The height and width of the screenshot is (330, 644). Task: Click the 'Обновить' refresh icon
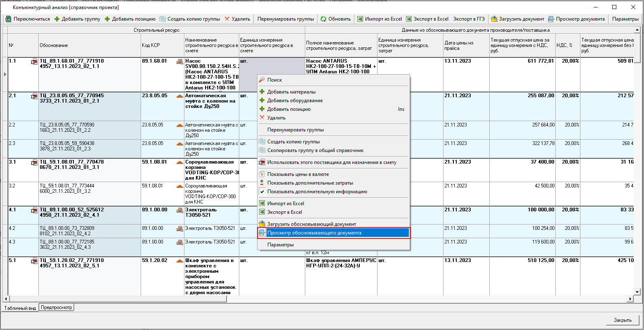pyautogui.click(x=323, y=19)
